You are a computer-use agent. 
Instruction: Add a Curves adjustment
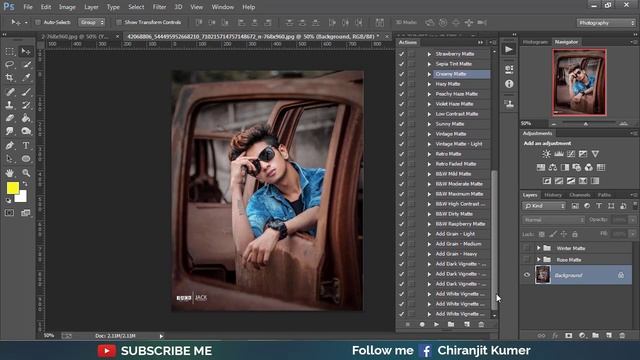click(571, 154)
